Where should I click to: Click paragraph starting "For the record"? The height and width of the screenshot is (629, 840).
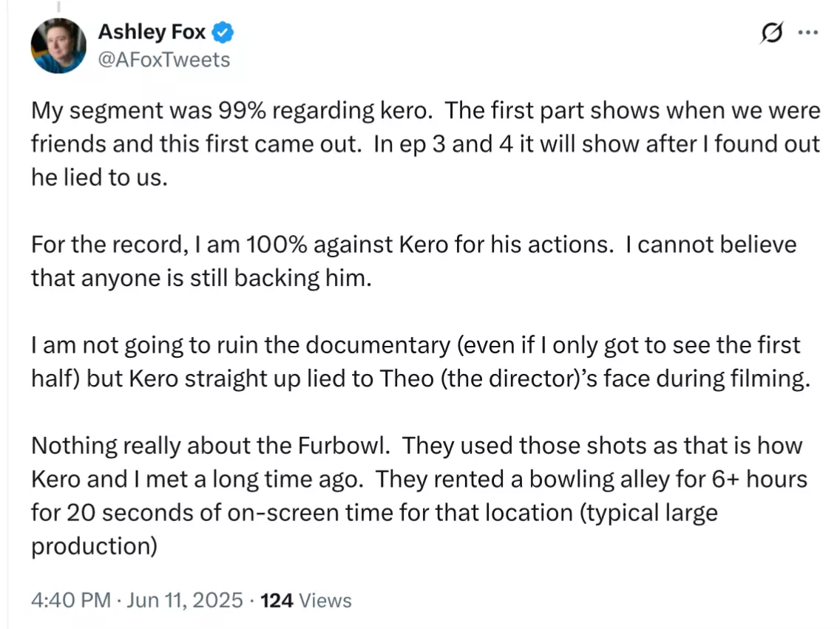click(x=413, y=261)
